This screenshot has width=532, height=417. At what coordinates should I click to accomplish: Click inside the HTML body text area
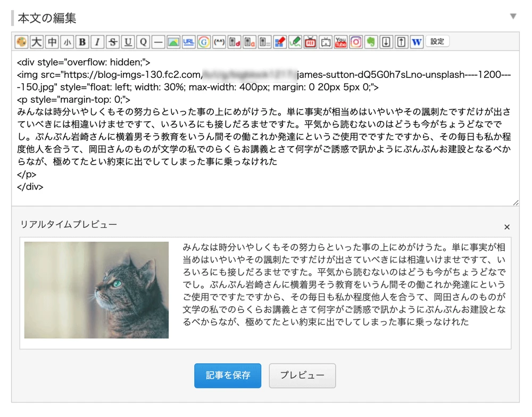[x=265, y=128]
